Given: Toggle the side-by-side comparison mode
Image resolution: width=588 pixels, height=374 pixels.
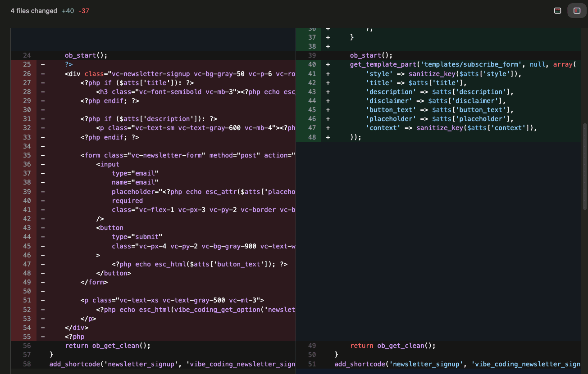Looking at the screenshot, I should (576, 10).
